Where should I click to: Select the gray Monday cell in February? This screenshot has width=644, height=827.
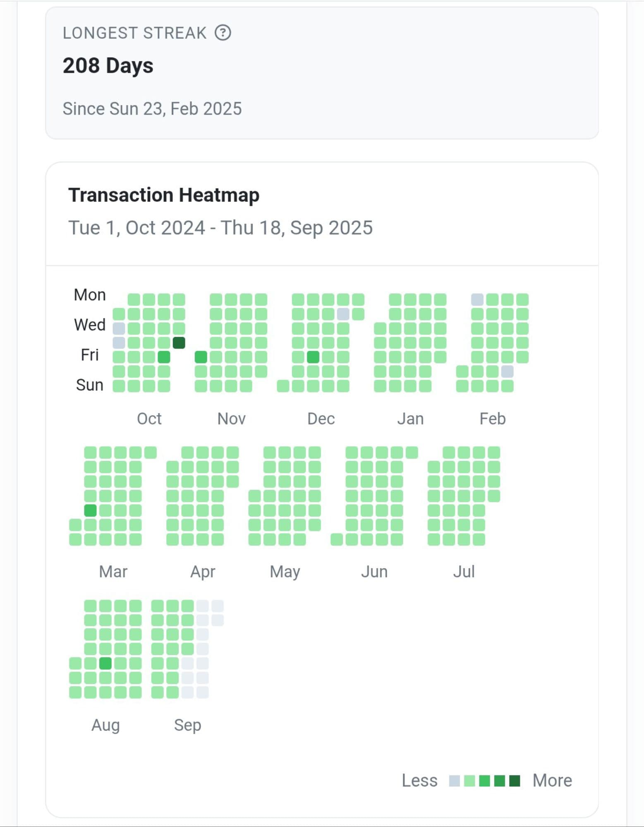tap(477, 299)
